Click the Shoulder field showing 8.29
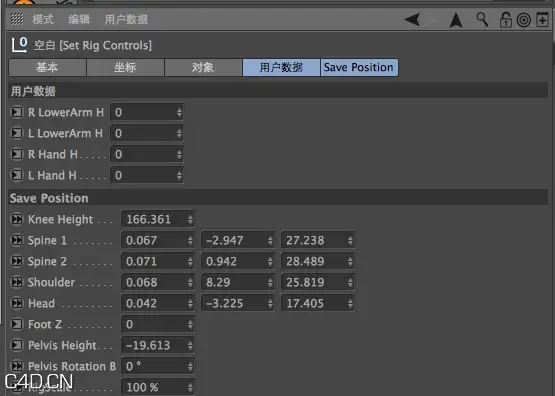 click(x=238, y=282)
